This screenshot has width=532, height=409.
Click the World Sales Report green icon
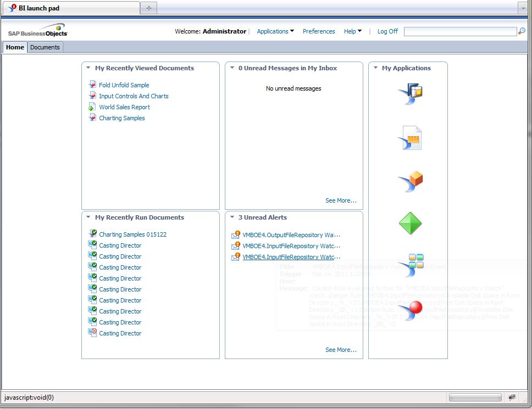click(92, 107)
